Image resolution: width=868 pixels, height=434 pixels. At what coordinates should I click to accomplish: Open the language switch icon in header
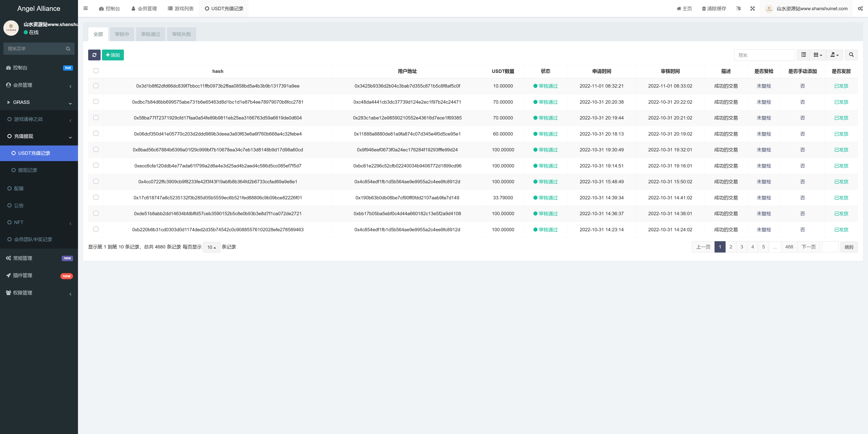coord(738,8)
